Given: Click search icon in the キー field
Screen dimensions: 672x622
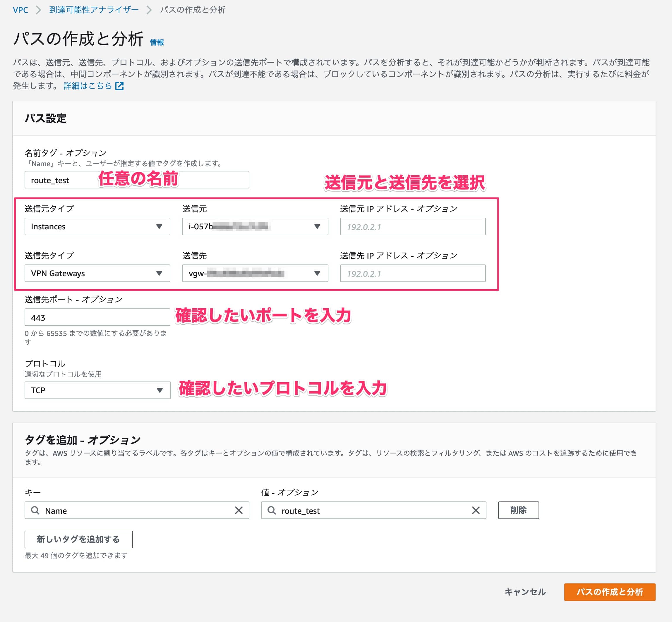Looking at the screenshot, I should point(35,510).
